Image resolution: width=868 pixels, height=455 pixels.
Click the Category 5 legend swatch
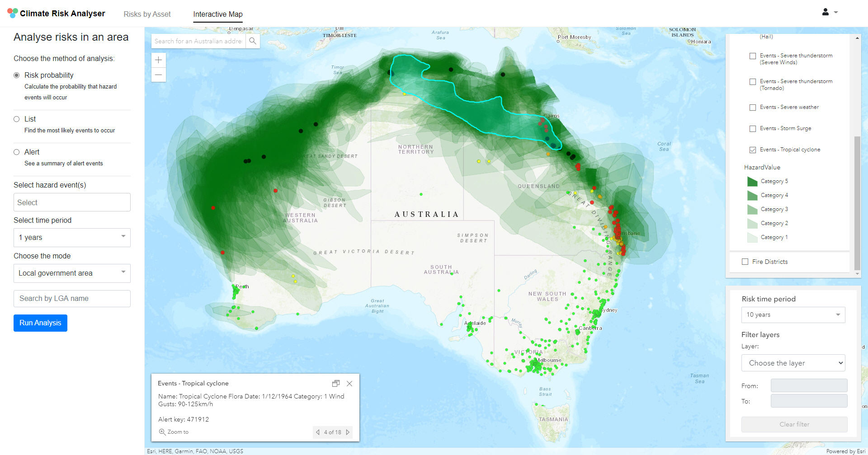pos(752,181)
